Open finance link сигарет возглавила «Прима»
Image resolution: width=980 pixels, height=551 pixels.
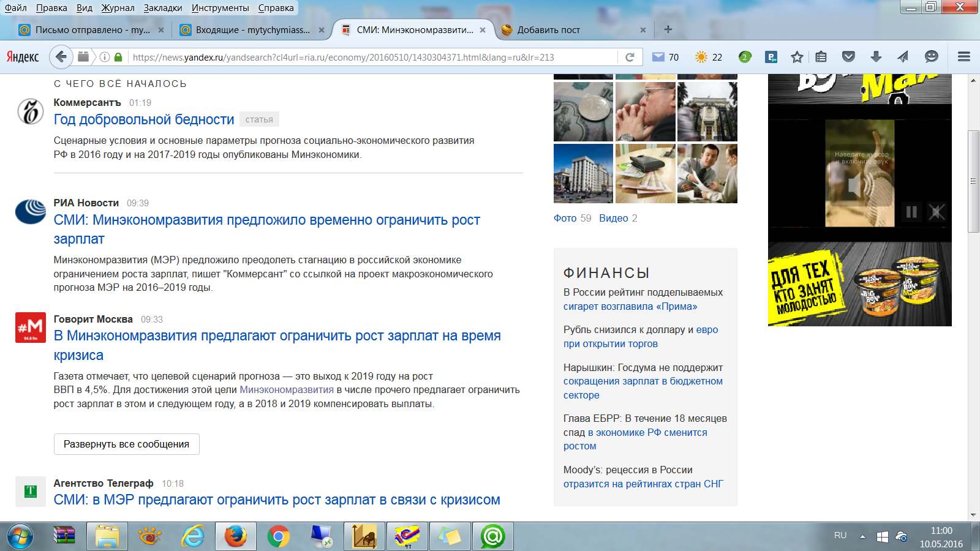[630, 306]
